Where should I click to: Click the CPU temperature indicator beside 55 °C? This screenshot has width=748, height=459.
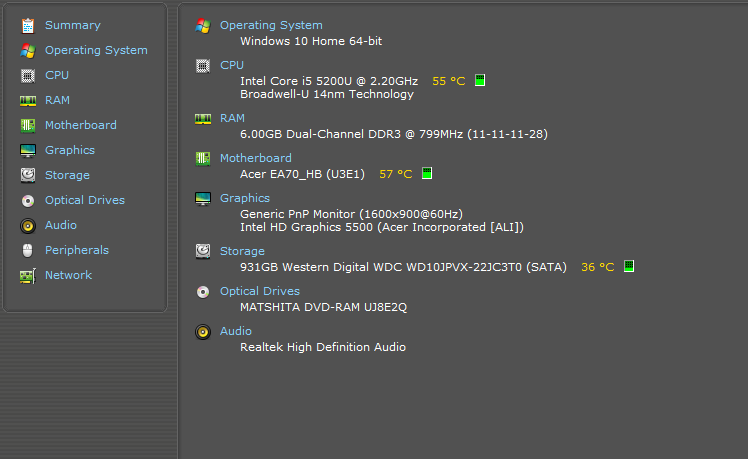coord(480,80)
